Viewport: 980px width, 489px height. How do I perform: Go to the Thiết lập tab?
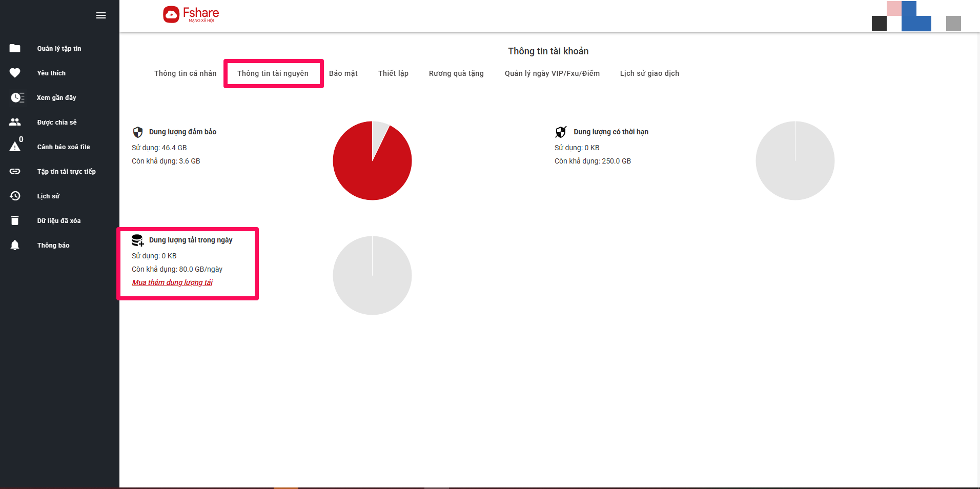pos(393,73)
